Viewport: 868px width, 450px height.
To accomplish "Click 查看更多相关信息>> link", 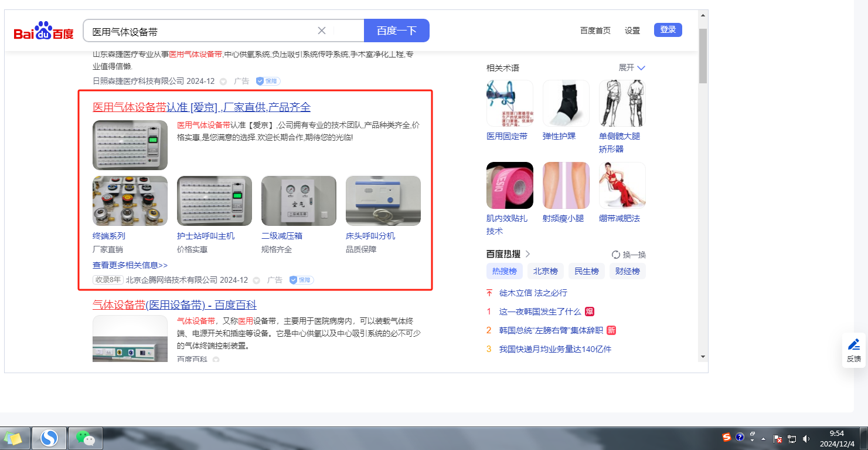I will pos(130,265).
